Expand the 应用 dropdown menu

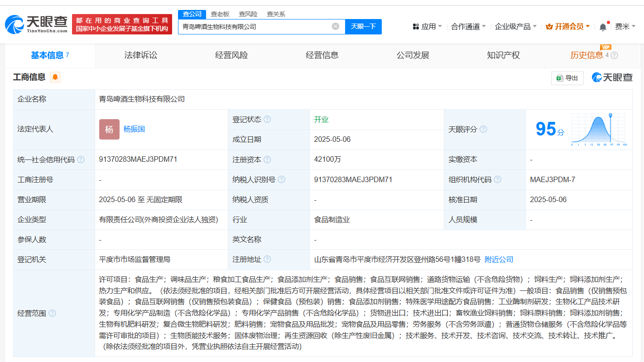coord(428,27)
